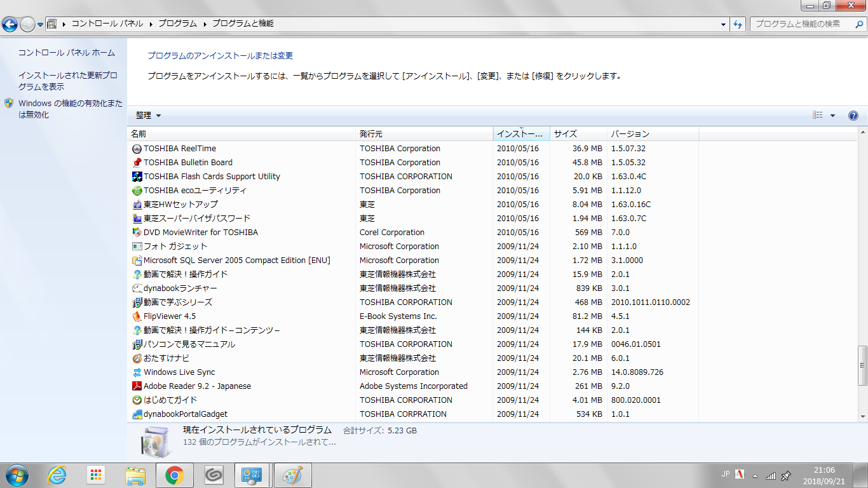Viewport: 868px width, 488px height.
Task: Click the 東芝HWセットアップ icon
Action: (137, 205)
